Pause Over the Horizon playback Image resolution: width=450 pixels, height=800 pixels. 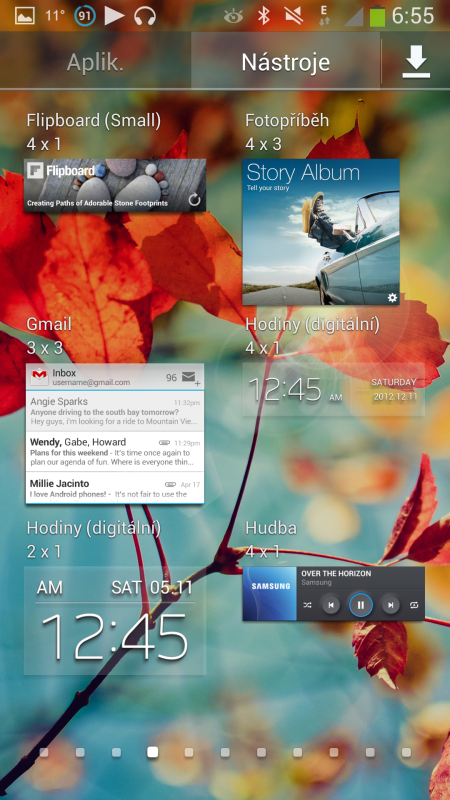click(x=361, y=605)
